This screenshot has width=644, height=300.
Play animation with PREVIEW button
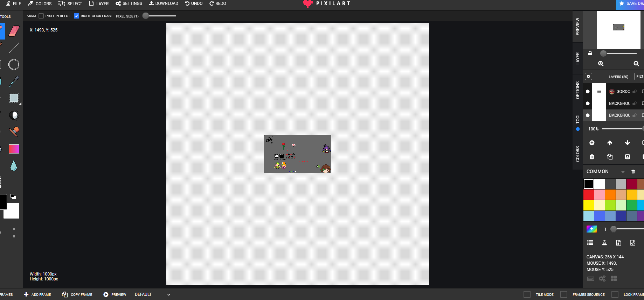click(115, 294)
